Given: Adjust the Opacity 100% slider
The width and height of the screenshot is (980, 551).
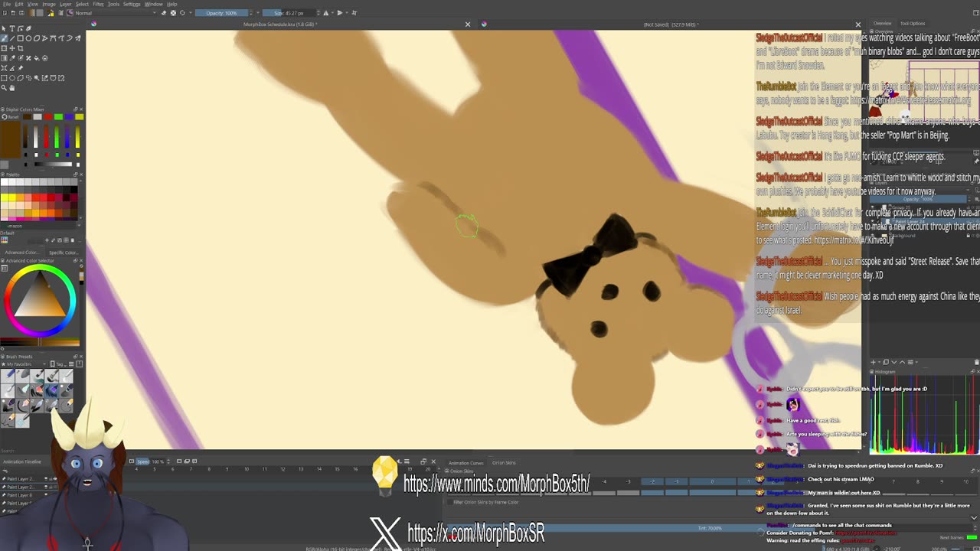Looking at the screenshot, I should click(x=222, y=13).
